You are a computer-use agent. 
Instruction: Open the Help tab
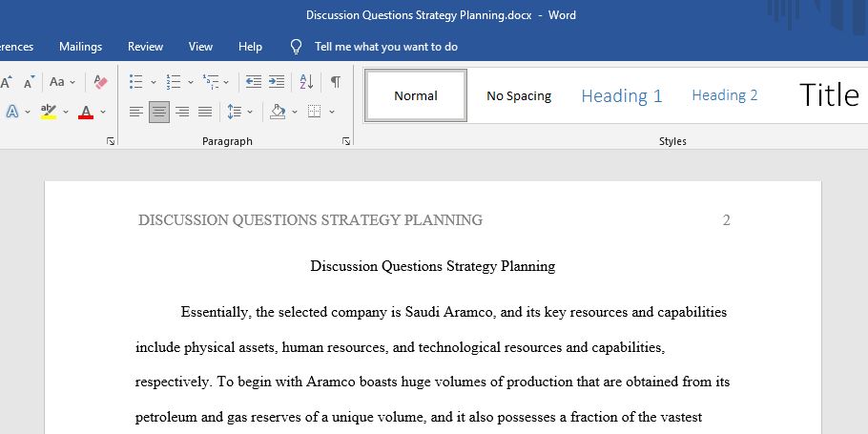pos(250,47)
